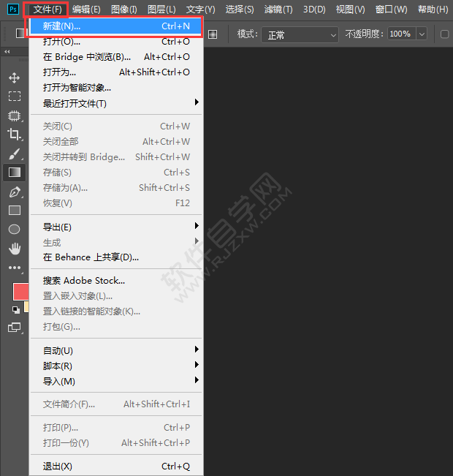Open the 选择(S) menu

[240, 10]
